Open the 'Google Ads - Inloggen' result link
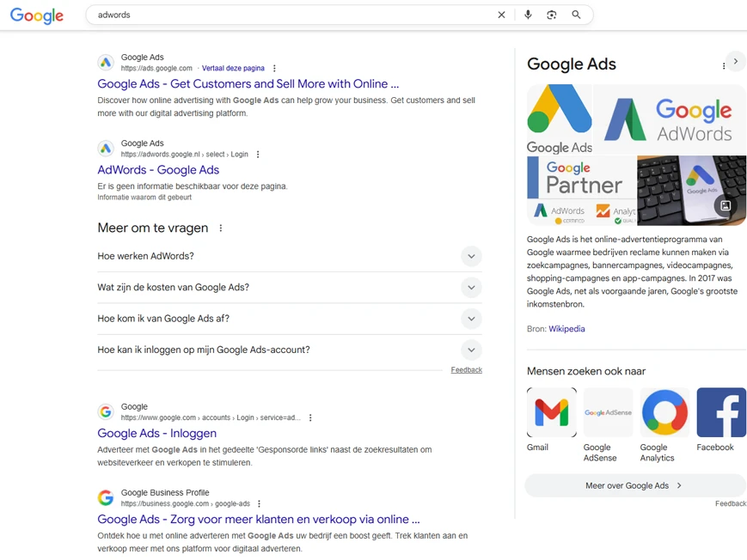Screen dimensions: 747x560 coord(156,434)
